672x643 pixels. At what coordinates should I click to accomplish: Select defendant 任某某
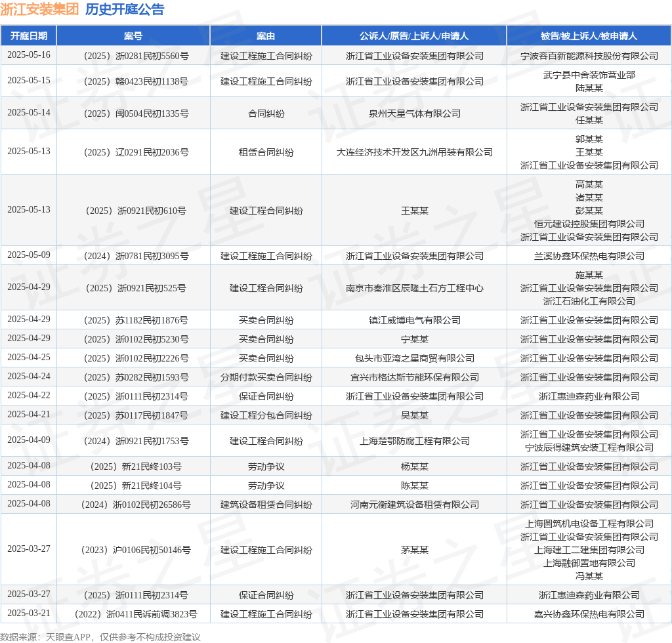tap(589, 120)
